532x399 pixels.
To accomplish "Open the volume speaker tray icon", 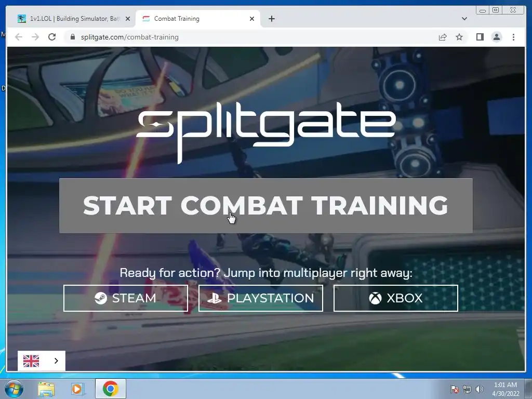I will point(480,389).
